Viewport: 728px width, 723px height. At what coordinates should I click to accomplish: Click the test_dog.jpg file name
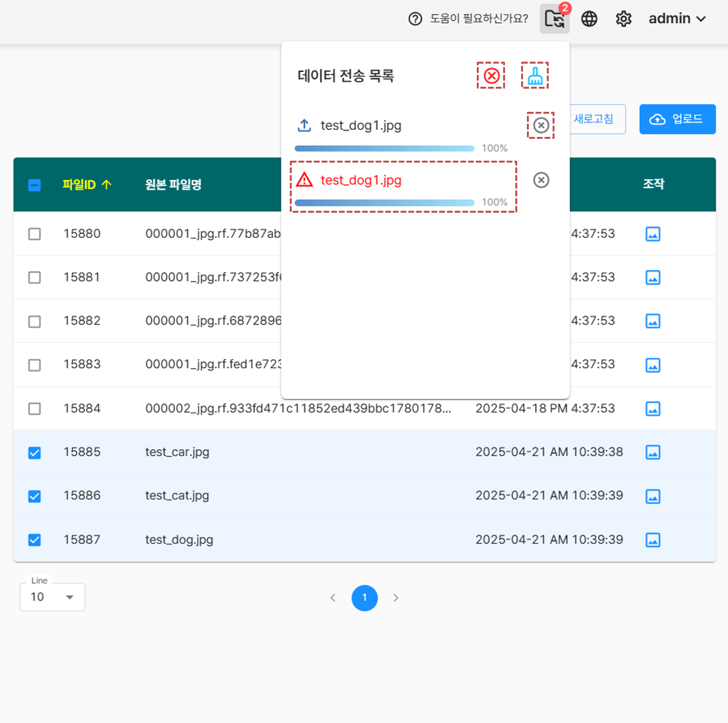(179, 540)
